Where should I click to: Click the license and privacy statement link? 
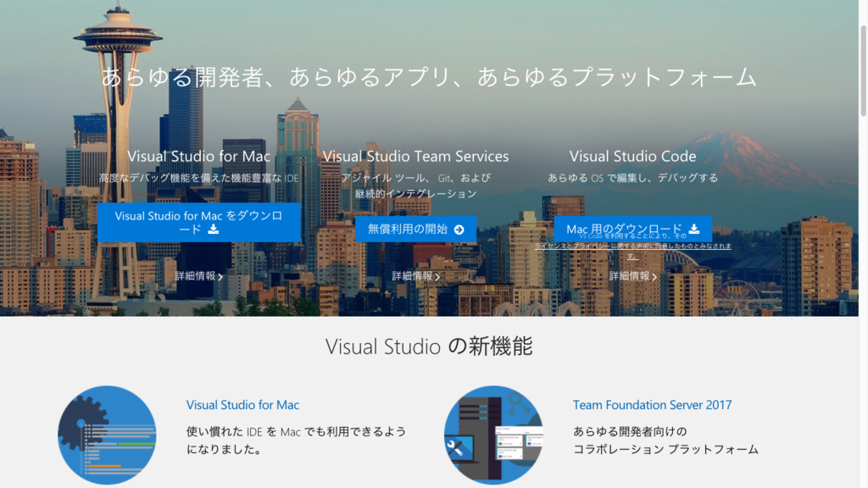click(632, 251)
